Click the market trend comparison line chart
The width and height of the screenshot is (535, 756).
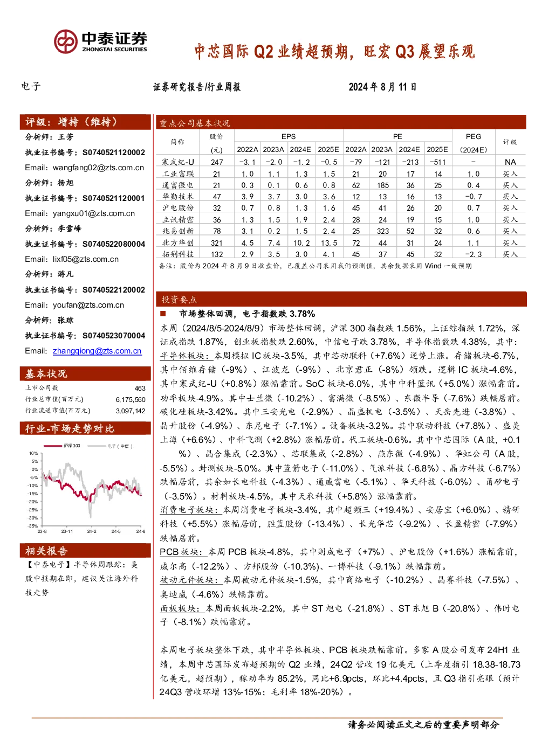(86, 488)
